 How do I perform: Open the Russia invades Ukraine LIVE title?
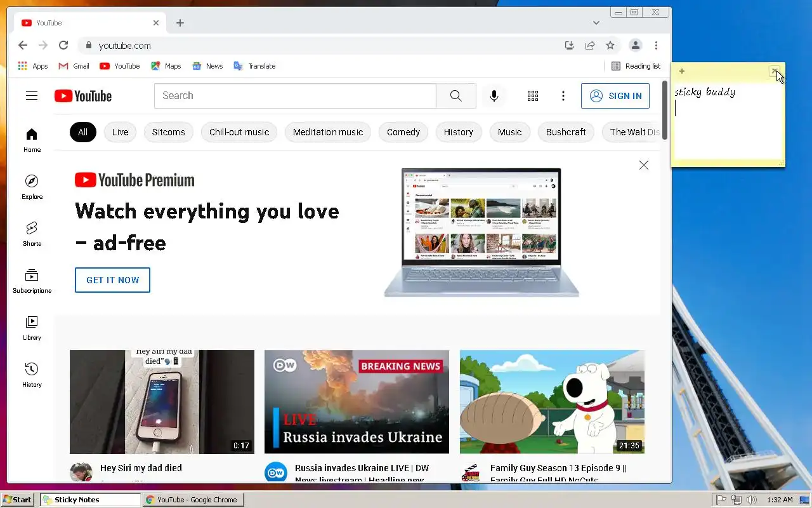pos(362,474)
